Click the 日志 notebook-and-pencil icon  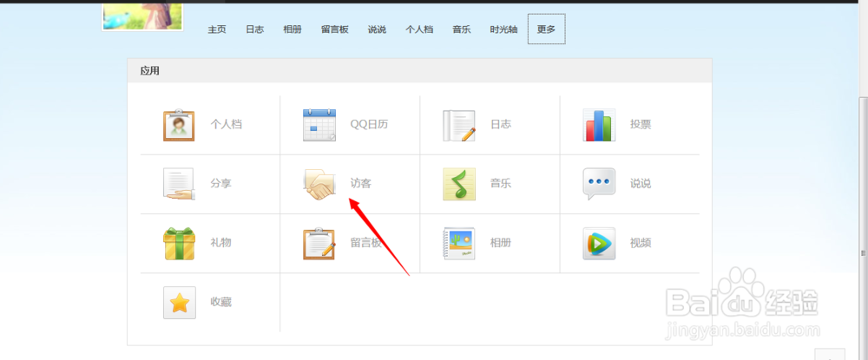(459, 125)
